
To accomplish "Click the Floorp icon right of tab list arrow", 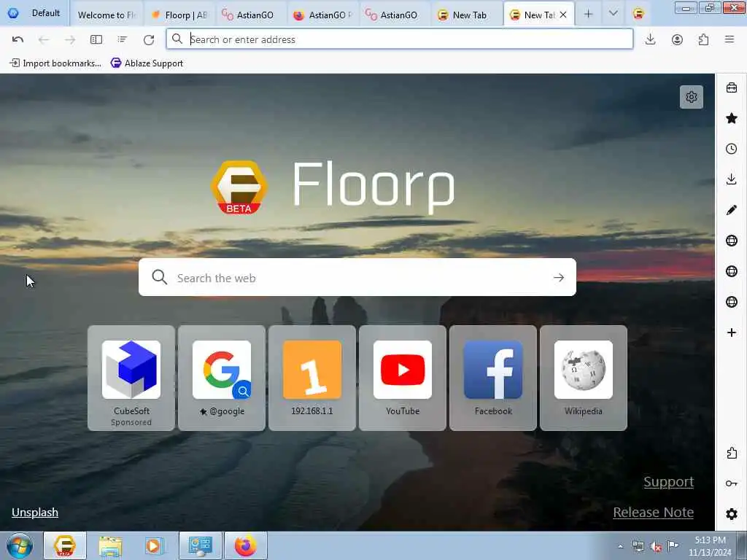I will pyautogui.click(x=638, y=14).
